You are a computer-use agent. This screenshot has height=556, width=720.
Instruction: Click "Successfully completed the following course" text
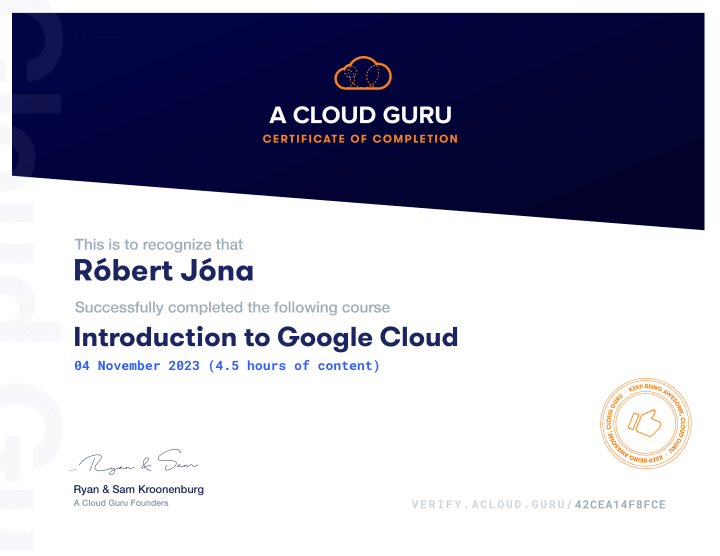[x=232, y=307]
